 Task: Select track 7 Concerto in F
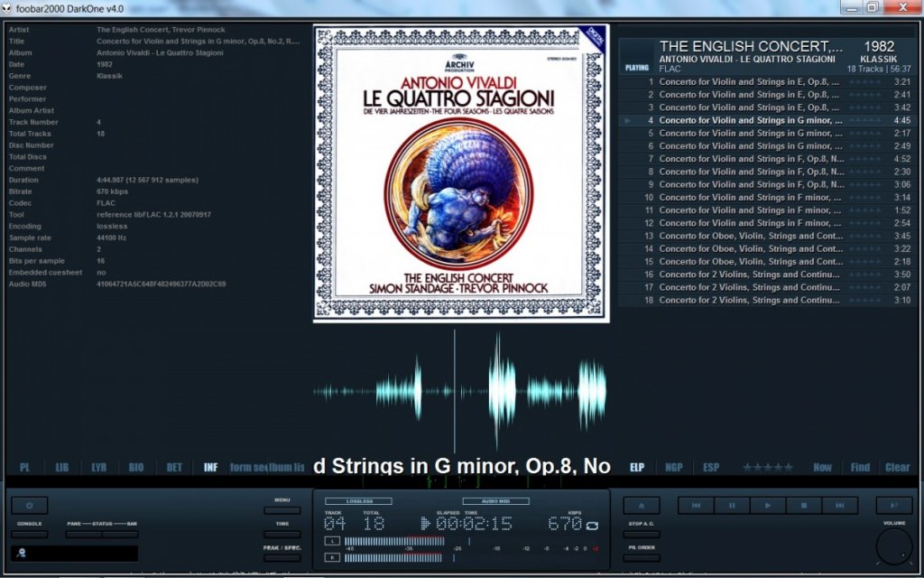(x=767, y=159)
